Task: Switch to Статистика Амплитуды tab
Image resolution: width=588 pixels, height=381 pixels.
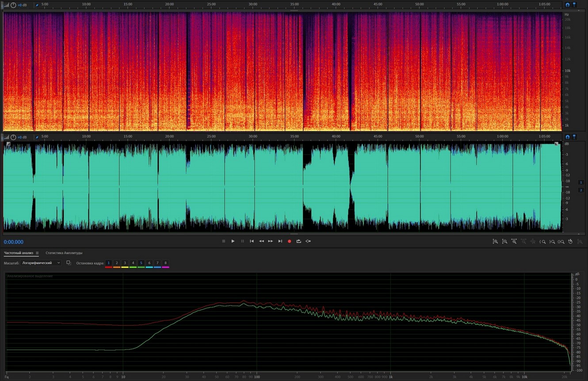Action: pos(64,253)
